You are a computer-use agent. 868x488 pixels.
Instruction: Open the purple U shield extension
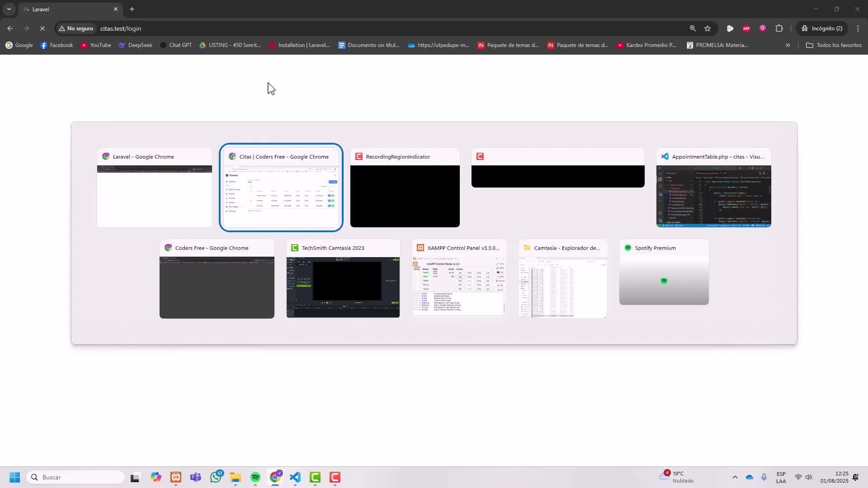pos(763,28)
